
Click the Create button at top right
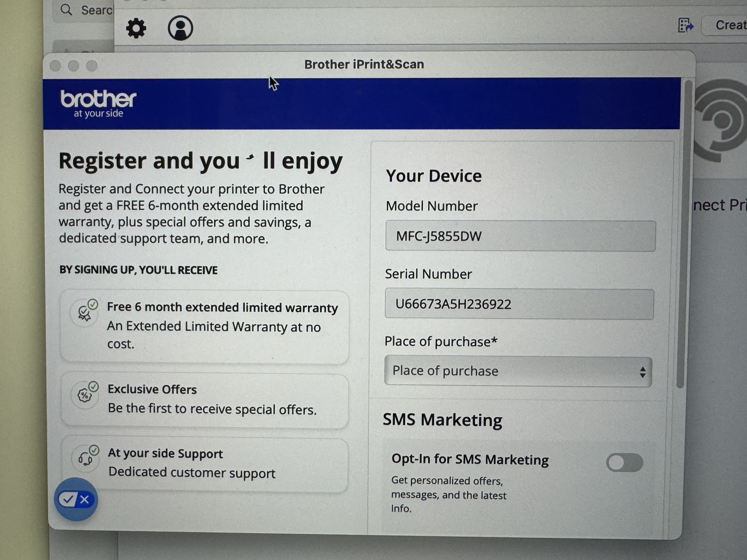(x=729, y=25)
